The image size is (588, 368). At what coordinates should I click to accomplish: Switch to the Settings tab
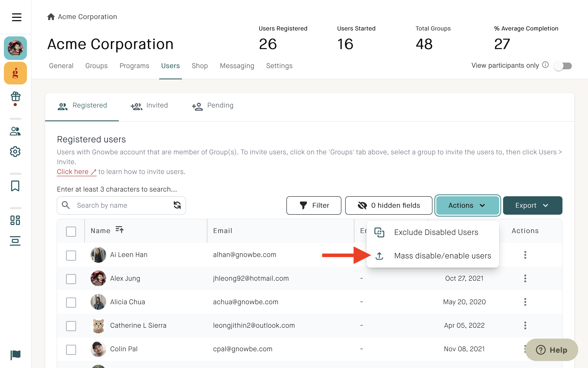click(x=279, y=66)
